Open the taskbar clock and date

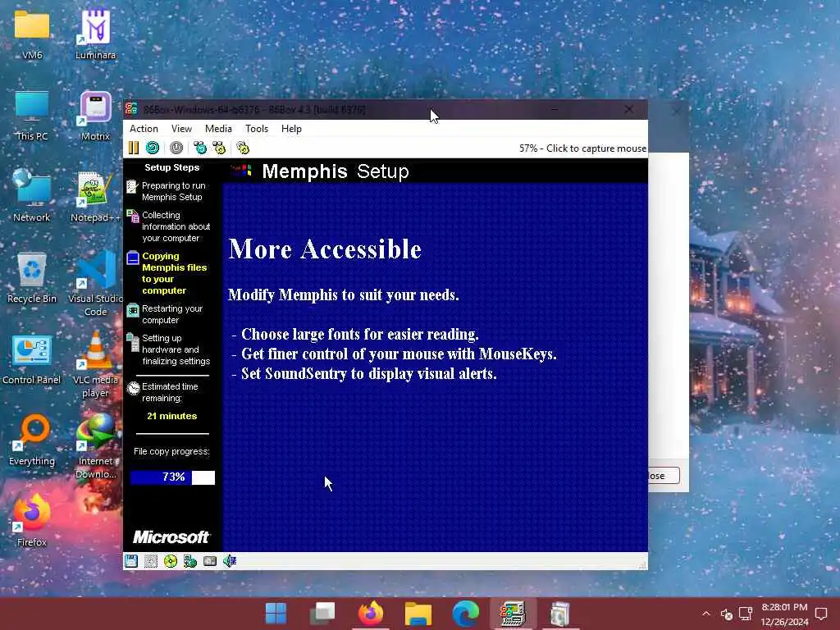pos(784,614)
